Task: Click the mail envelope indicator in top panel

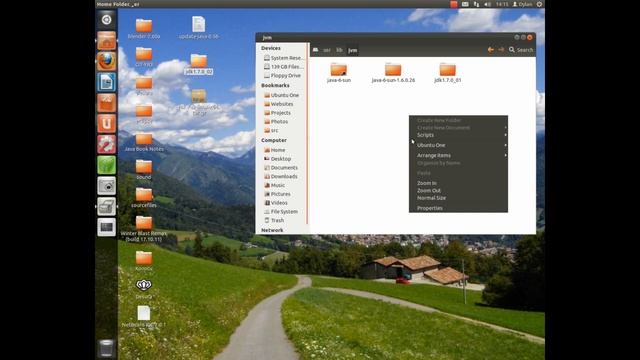Action: coord(465,4)
